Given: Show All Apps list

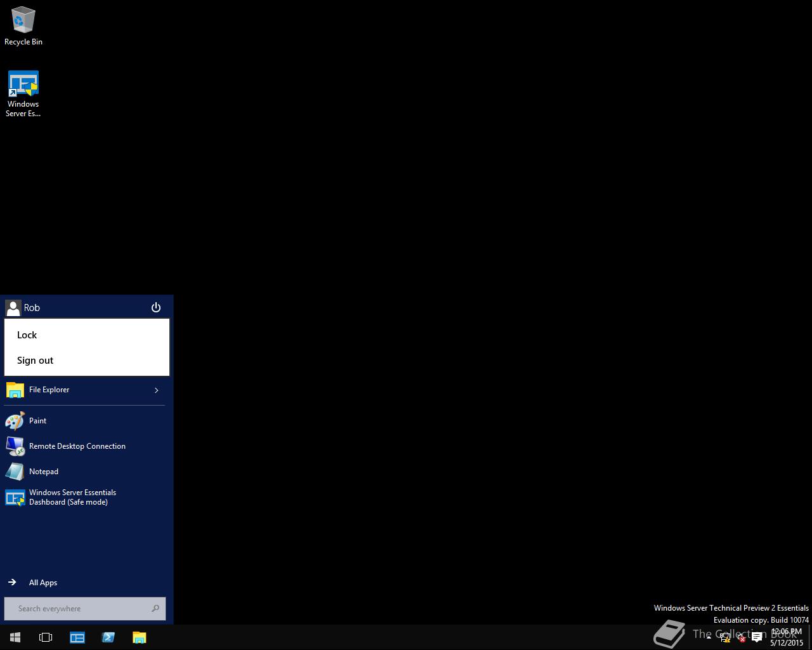Looking at the screenshot, I should 84,583.
